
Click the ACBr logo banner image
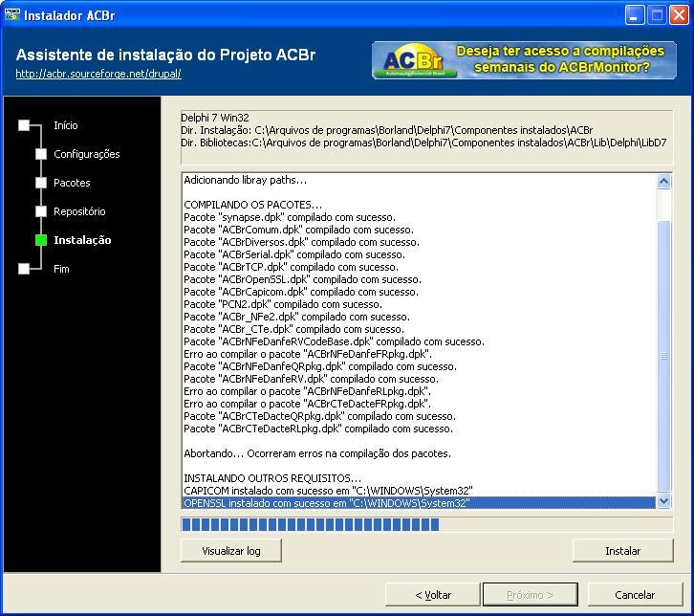point(524,60)
